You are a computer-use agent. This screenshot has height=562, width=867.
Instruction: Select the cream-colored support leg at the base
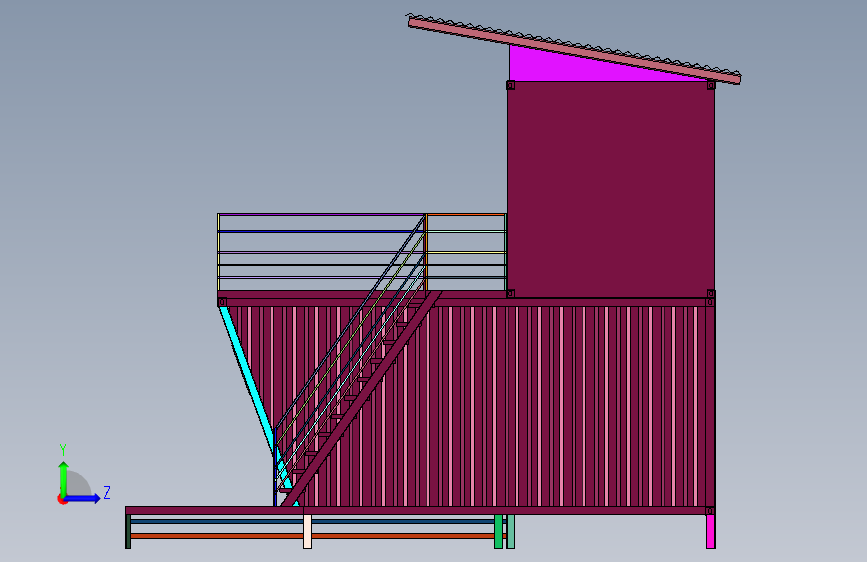(307, 532)
